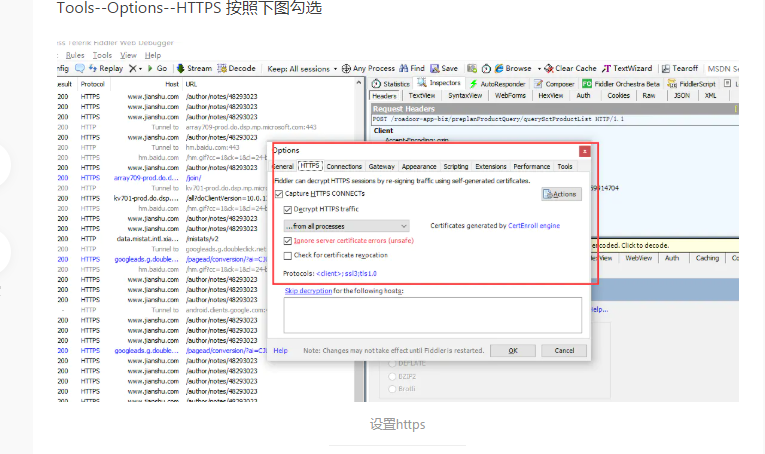Click OK in the Options dialog

[x=513, y=351]
